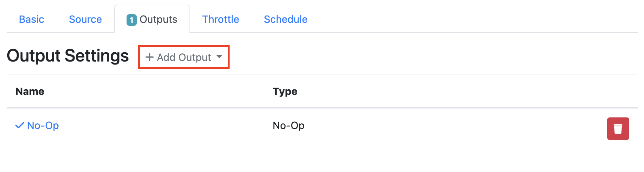Click the No-Op type cell
644x172 pixels.
(288, 126)
